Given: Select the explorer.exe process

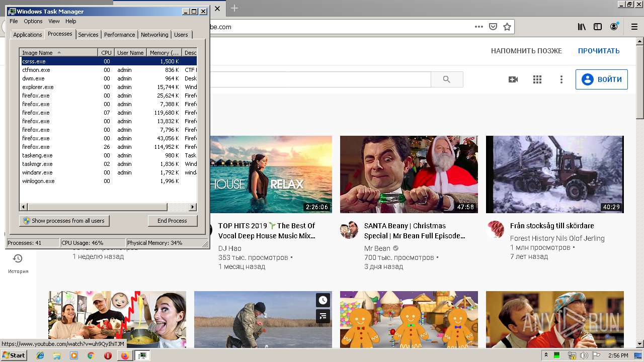Looking at the screenshot, I should (108, 87).
